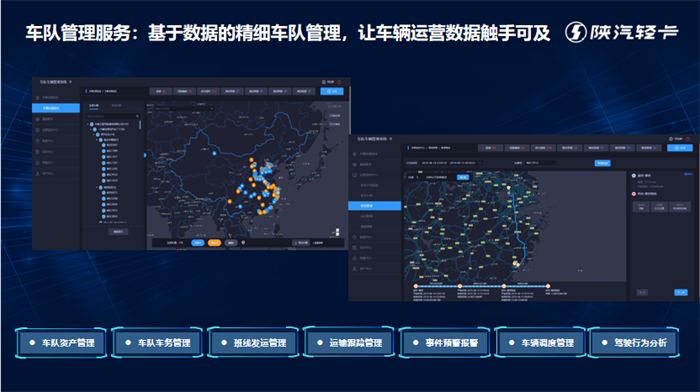Viewport: 700px width, 392px height.
Task: Click the first status counter tab in right window
Action: pos(491,148)
